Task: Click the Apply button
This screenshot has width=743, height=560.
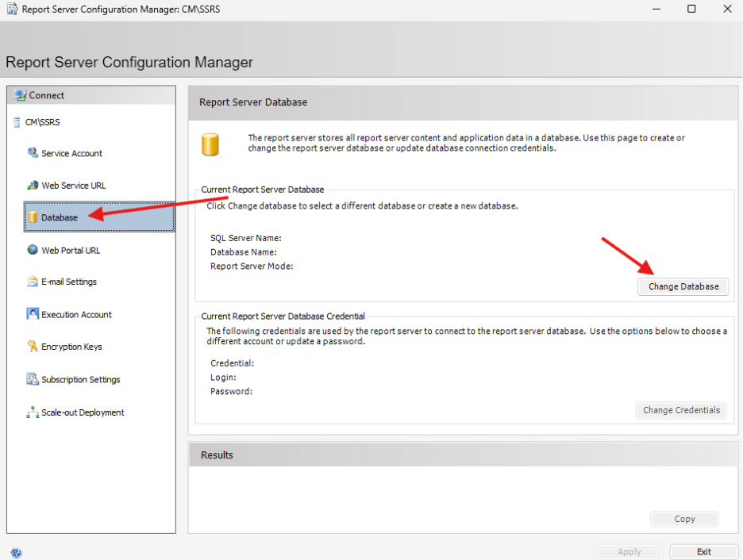Action: point(629,551)
